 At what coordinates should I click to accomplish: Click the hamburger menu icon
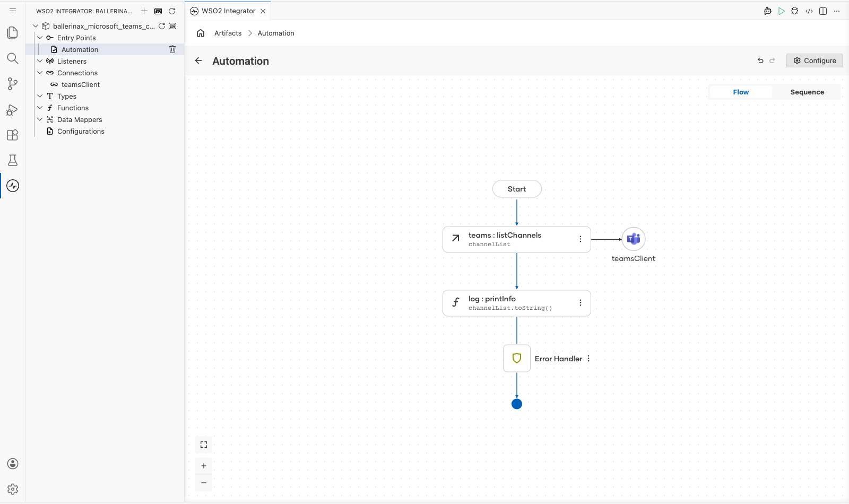[13, 11]
